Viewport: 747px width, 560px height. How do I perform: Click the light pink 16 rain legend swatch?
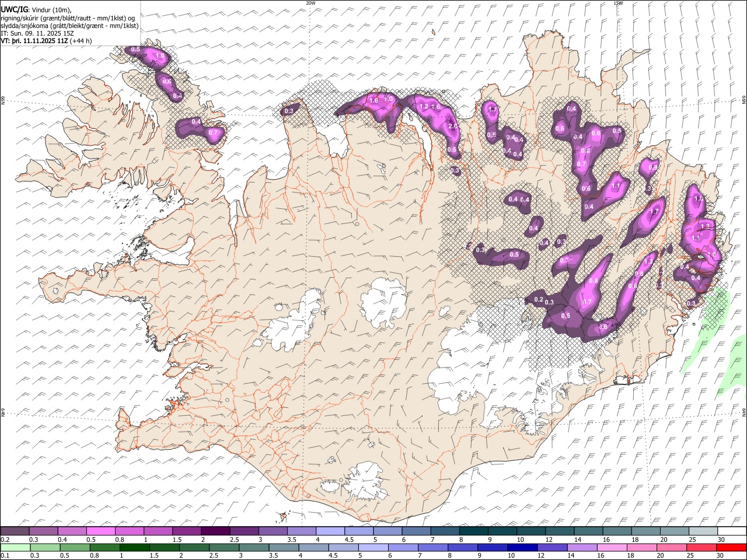pyautogui.click(x=611, y=548)
